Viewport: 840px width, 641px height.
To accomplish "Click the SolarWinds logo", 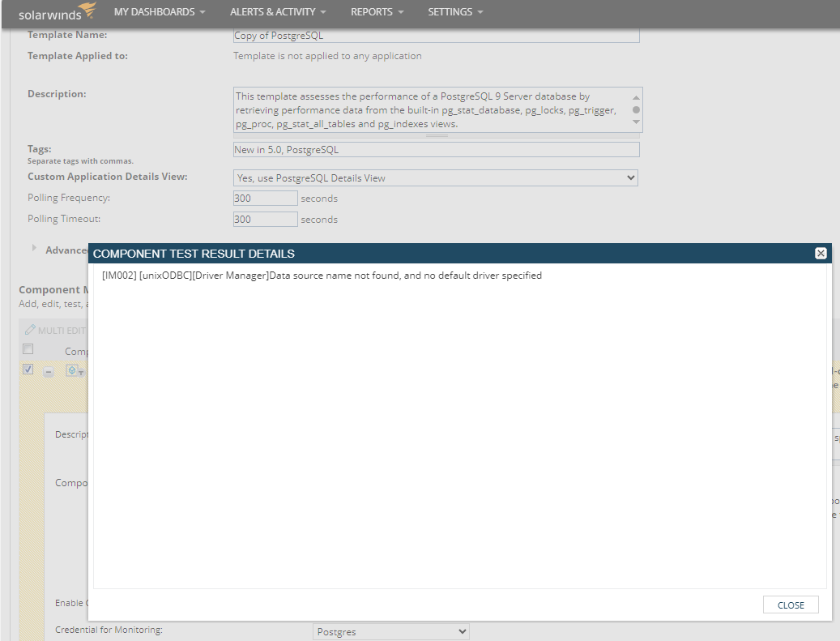I will point(58,12).
